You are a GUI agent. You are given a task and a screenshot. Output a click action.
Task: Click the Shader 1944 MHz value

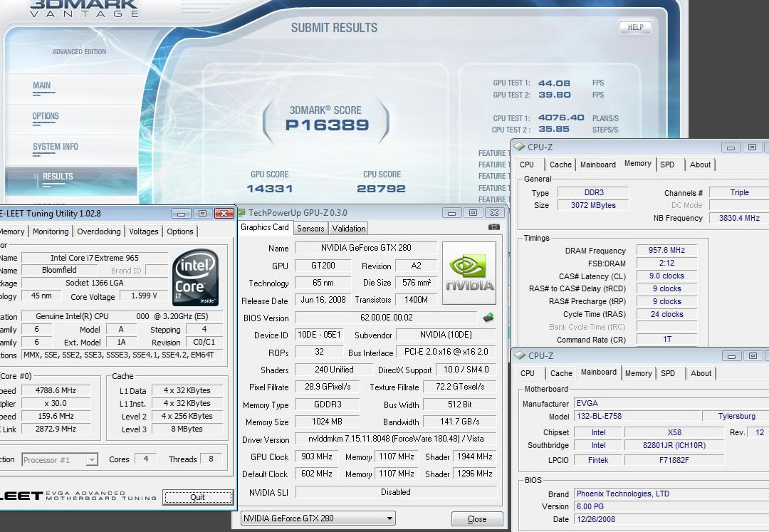point(475,457)
